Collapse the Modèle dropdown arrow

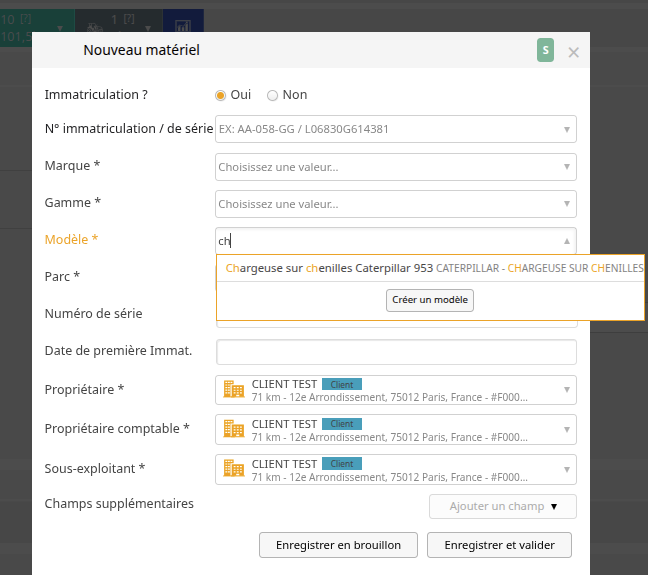click(x=567, y=241)
